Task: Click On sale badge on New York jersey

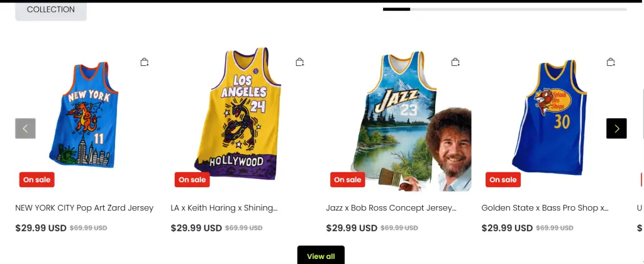Action: coord(37,180)
